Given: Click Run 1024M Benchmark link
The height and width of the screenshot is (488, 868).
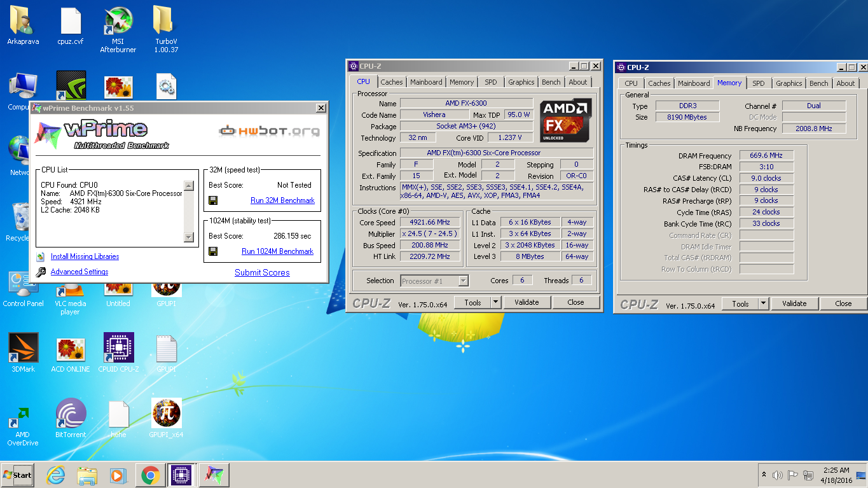Looking at the screenshot, I should click(x=277, y=251).
